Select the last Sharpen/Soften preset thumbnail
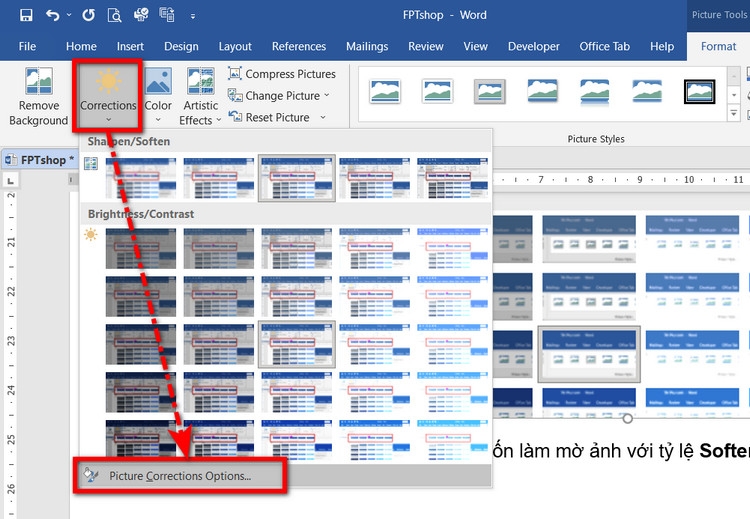Image resolution: width=750 pixels, height=519 pixels. pyautogui.click(x=452, y=178)
